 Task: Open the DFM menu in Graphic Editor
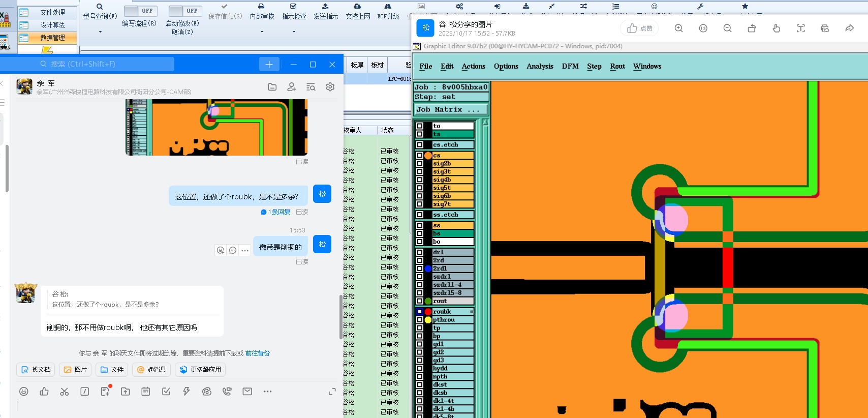[570, 66]
